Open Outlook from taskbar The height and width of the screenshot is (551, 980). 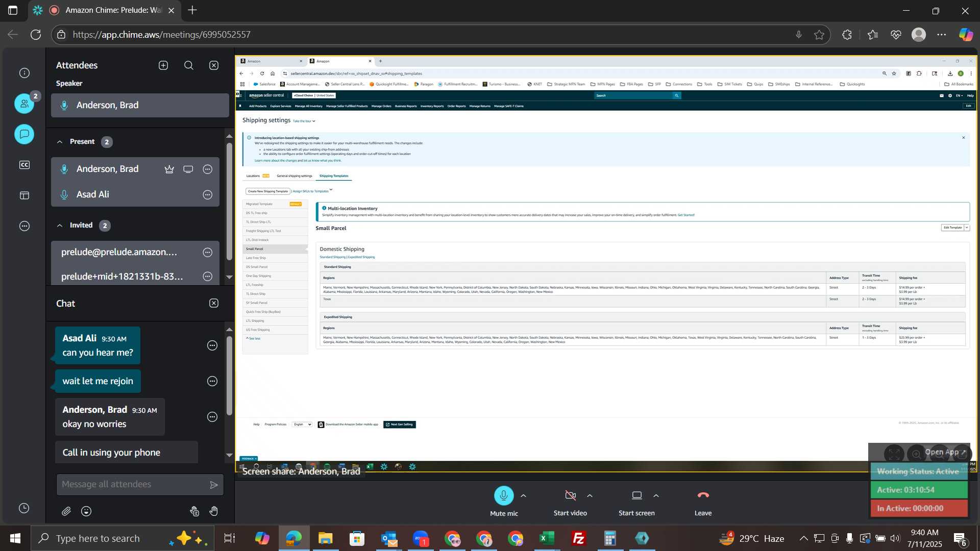coord(389,538)
